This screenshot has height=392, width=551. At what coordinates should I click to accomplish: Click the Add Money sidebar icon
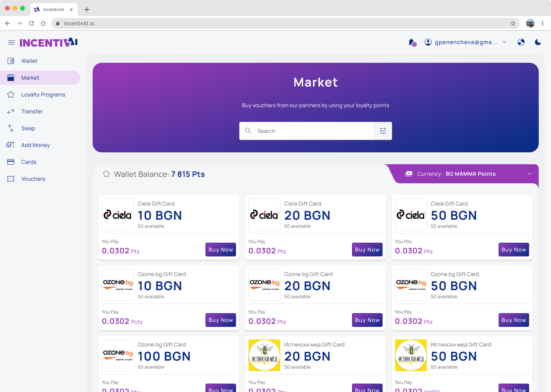click(11, 145)
